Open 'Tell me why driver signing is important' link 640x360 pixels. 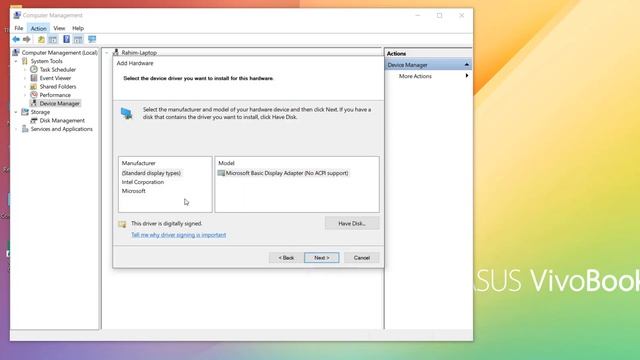178,235
